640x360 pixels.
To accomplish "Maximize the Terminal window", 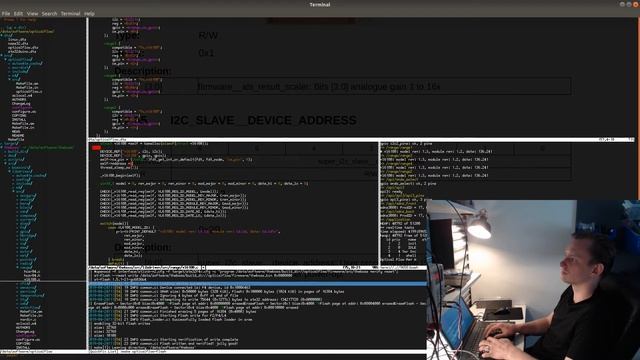I will pos(629,4).
